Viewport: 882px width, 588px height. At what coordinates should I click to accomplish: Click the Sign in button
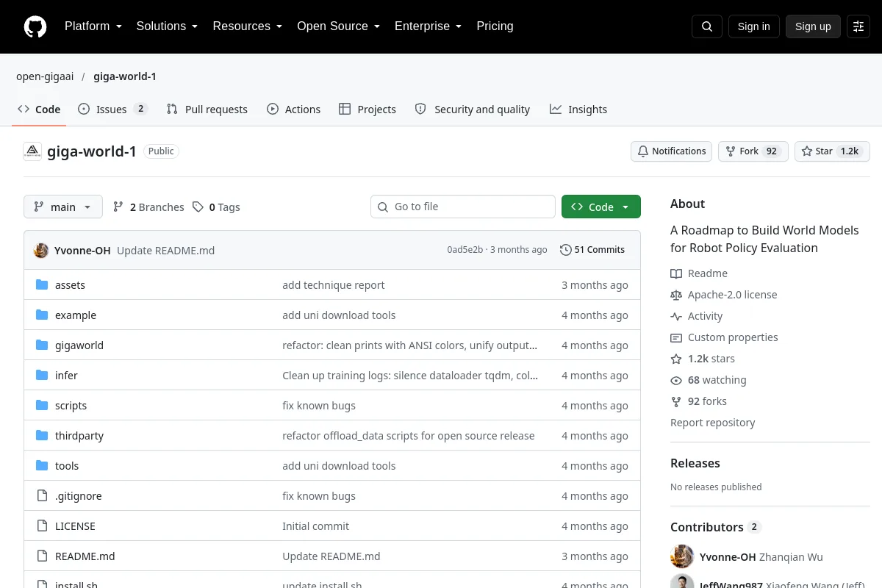[x=753, y=26]
